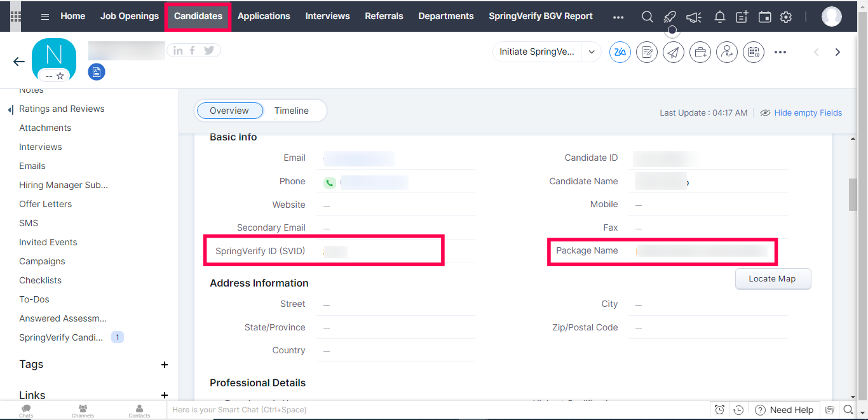Open the settings gear
This screenshot has width=868, height=420.
[x=786, y=17]
